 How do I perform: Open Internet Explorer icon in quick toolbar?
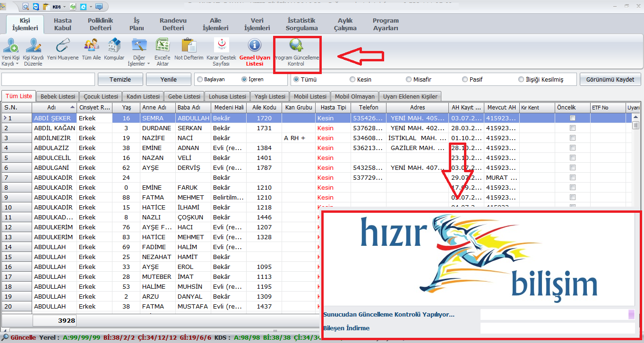pos(83,7)
